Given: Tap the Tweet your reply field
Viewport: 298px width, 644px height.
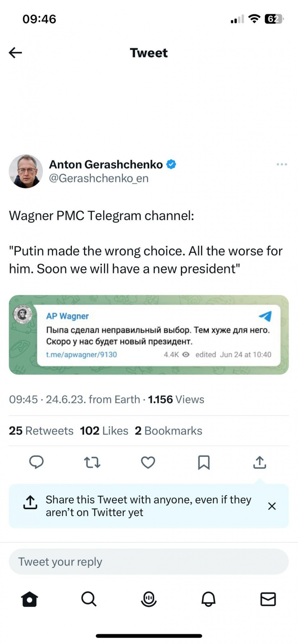Looking at the screenshot, I should (x=149, y=562).
